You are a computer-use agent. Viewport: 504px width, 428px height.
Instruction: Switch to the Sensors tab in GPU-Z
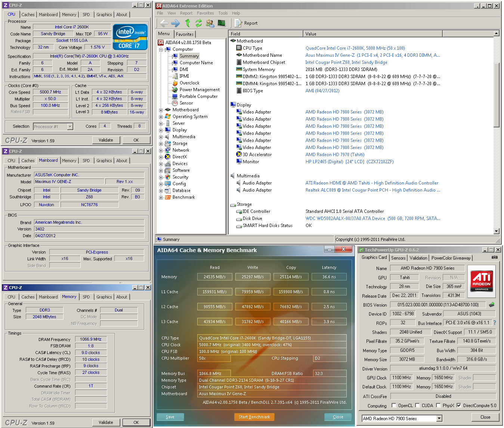(398, 258)
